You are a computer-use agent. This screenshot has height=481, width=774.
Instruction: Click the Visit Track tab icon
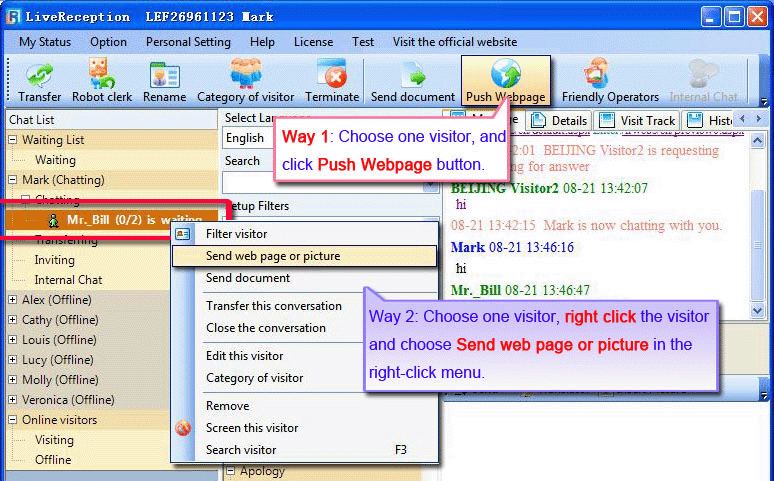tap(607, 120)
